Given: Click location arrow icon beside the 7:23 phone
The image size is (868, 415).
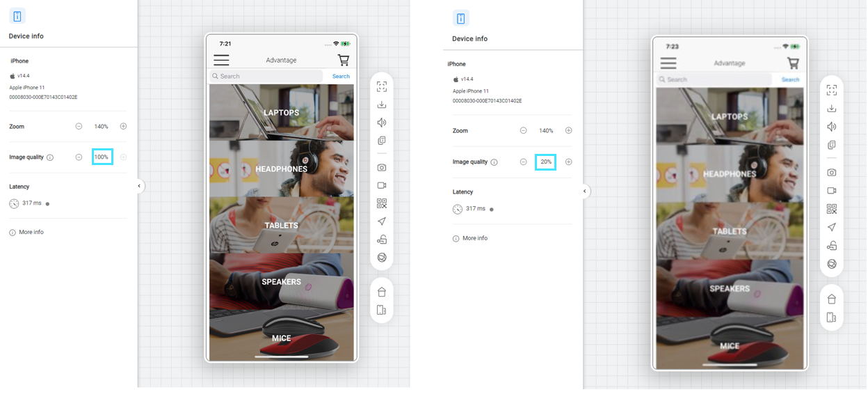Looking at the screenshot, I should pyautogui.click(x=831, y=228).
